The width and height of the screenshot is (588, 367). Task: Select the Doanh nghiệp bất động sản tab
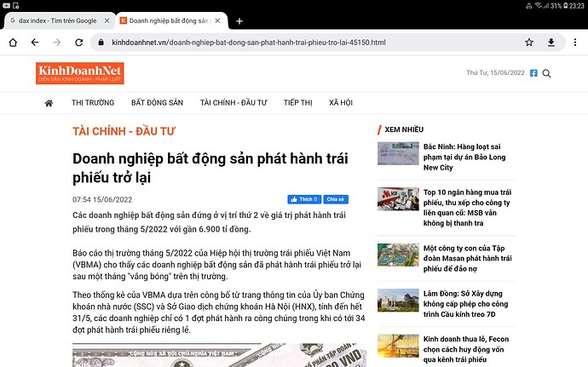169,20
